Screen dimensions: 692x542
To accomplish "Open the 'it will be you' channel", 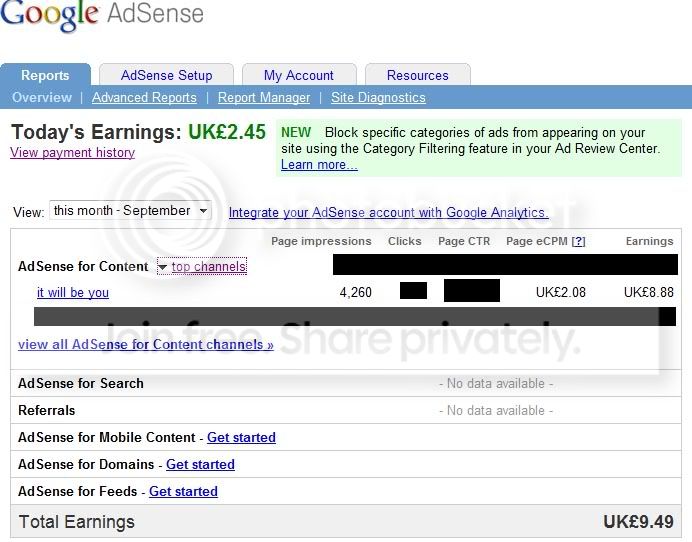I will [73, 292].
